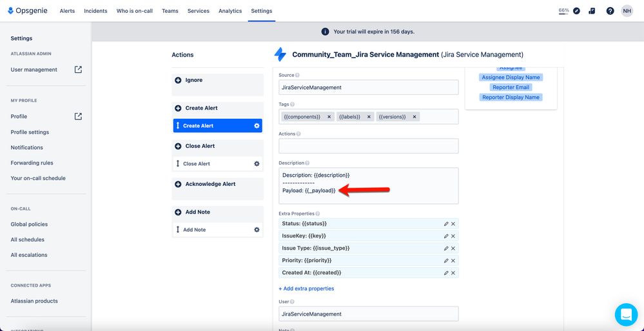Open Atlassian products in sidebar
The height and width of the screenshot is (331, 644).
tap(34, 301)
